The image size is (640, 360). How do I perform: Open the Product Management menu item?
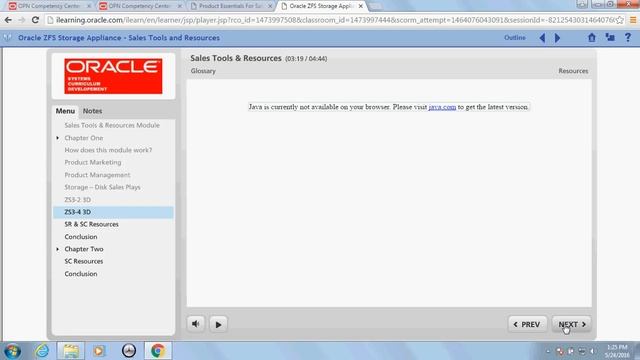(97, 175)
